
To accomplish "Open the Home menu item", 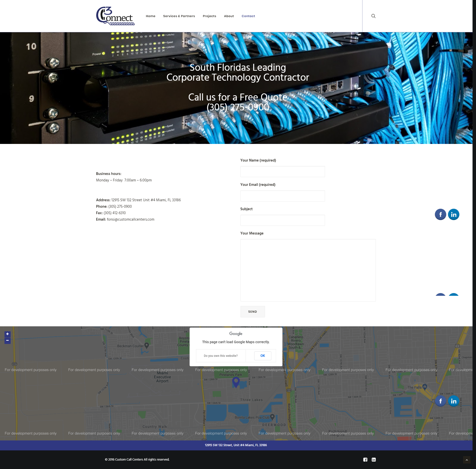I will (x=150, y=16).
